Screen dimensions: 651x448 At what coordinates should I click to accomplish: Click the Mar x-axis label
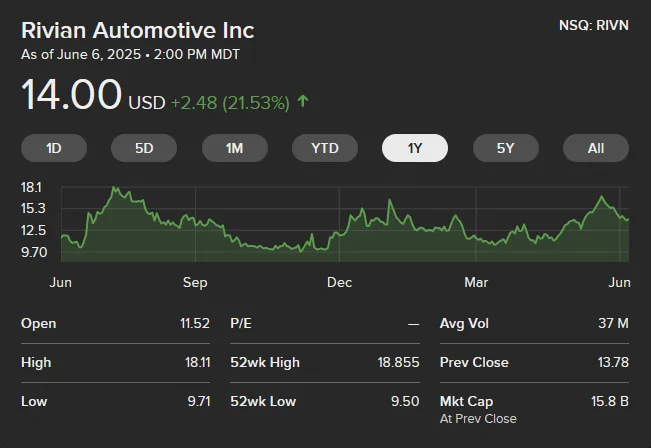(476, 283)
